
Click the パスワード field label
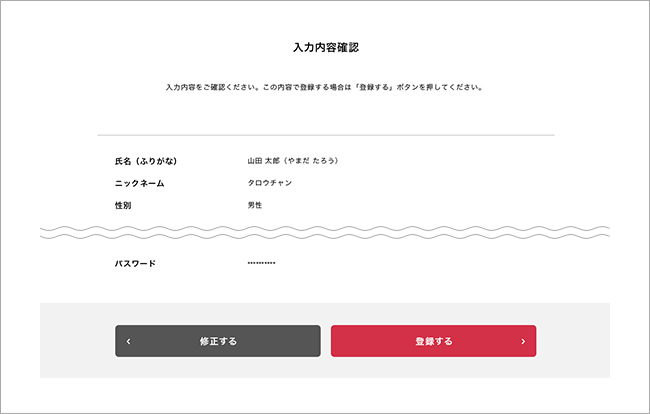pyautogui.click(x=135, y=264)
